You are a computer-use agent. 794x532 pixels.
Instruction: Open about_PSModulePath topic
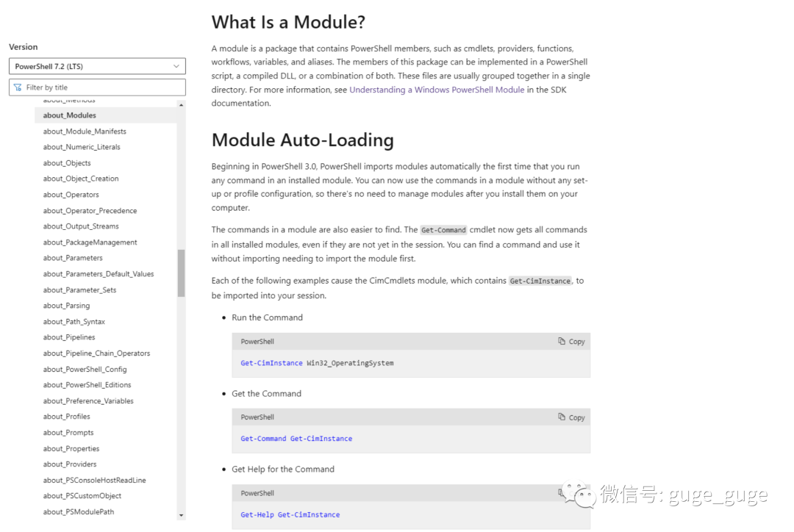[x=79, y=512]
